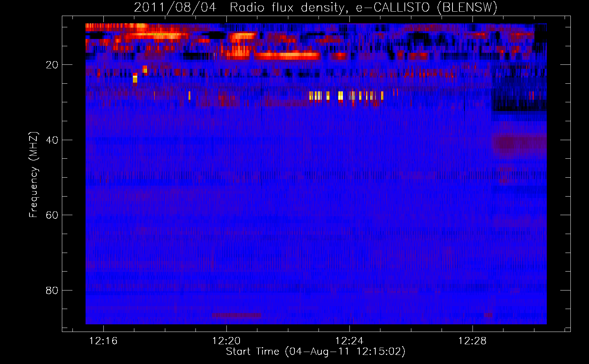This screenshot has width=589, height=364.
Task: Click the 12:16 time tick label
Action: point(103,341)
